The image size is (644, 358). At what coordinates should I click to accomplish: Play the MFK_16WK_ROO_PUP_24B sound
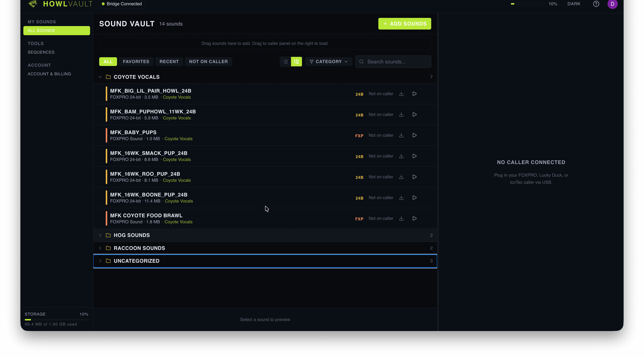coord(414,177)
